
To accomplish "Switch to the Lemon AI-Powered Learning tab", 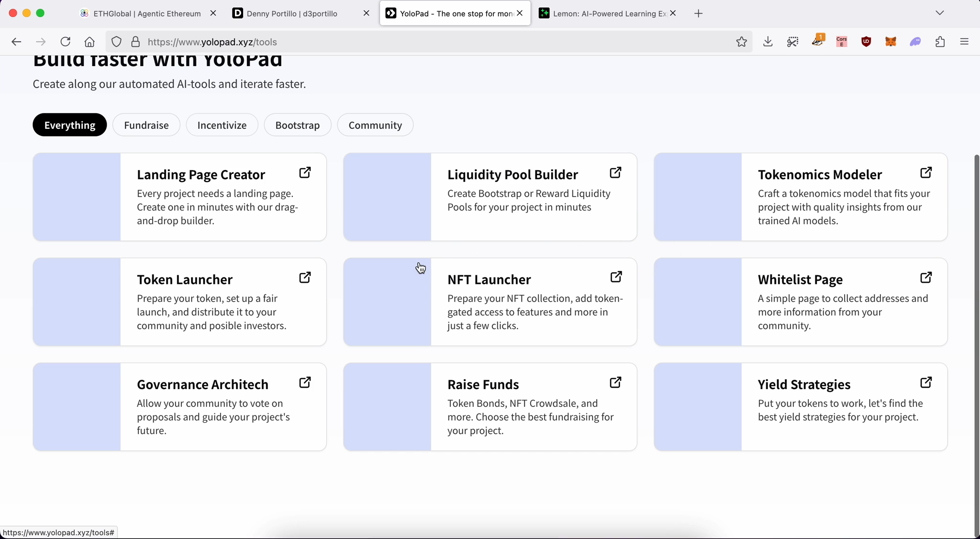I will click(605, 13).
